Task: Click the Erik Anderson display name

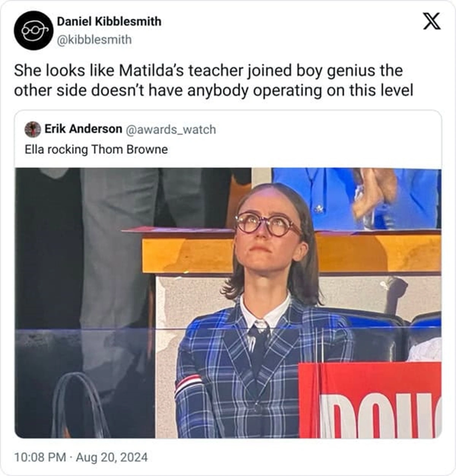Action: [x=83, y=129]
